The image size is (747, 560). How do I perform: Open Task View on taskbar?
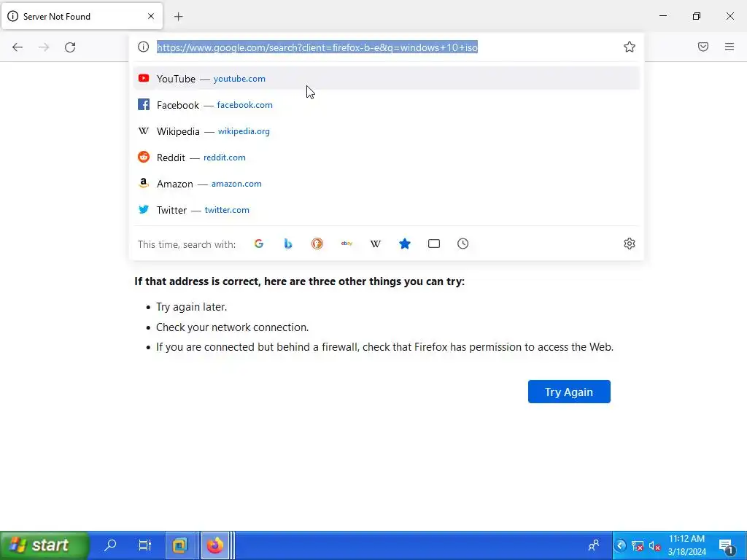(145, 545)
